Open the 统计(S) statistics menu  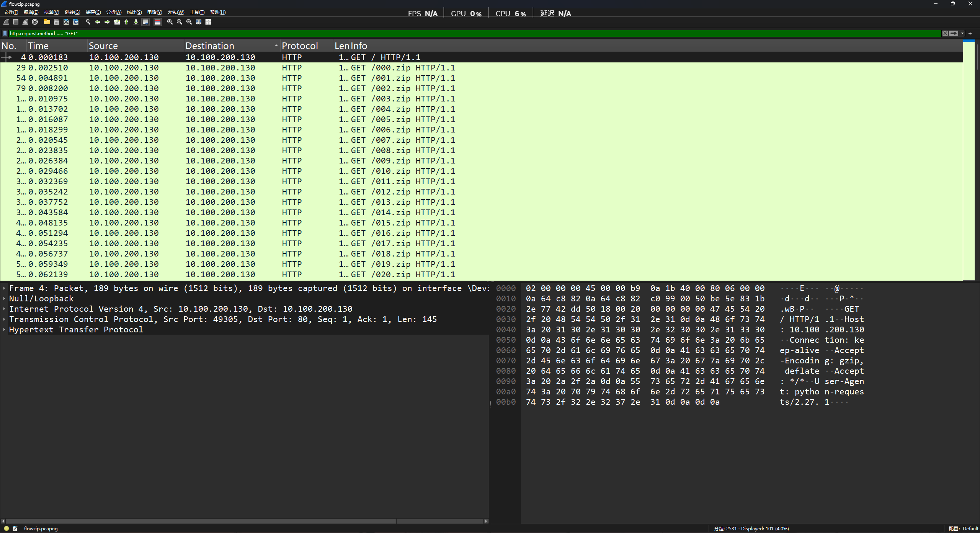tap(134, 12)
